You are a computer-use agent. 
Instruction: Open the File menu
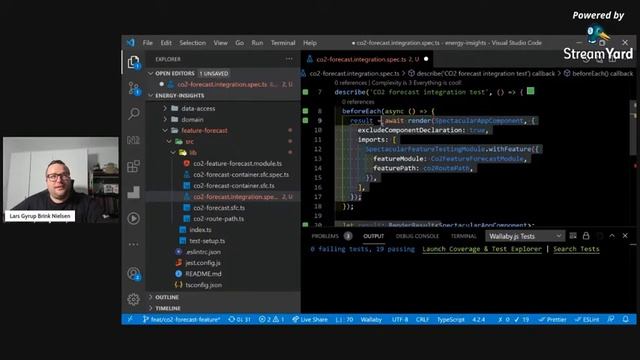point(147,42)
